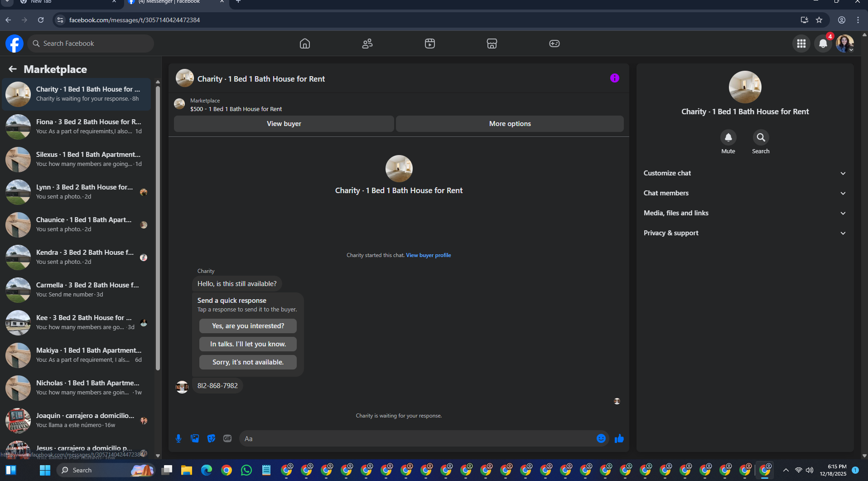Viewport: 868px width, 481px height.
Task: Open the Facebook menu grid icon
Action: point(801,44)
